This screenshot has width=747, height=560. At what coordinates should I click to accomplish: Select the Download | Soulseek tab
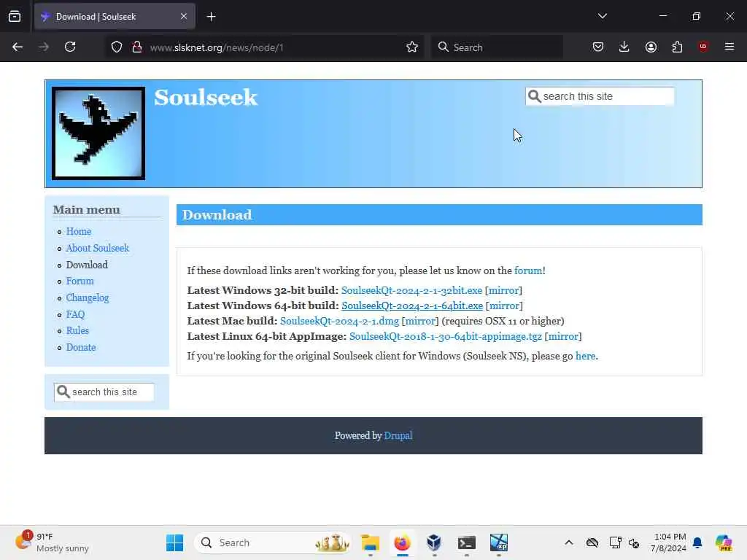115,17
